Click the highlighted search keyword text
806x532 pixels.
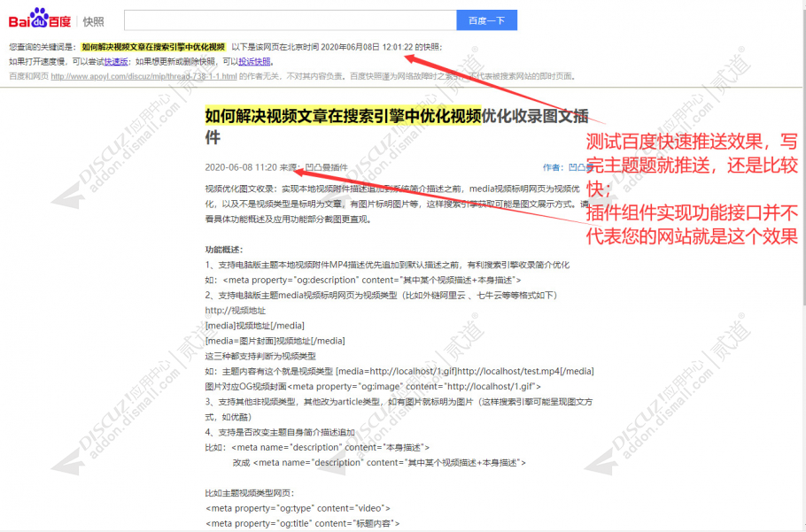153,47
